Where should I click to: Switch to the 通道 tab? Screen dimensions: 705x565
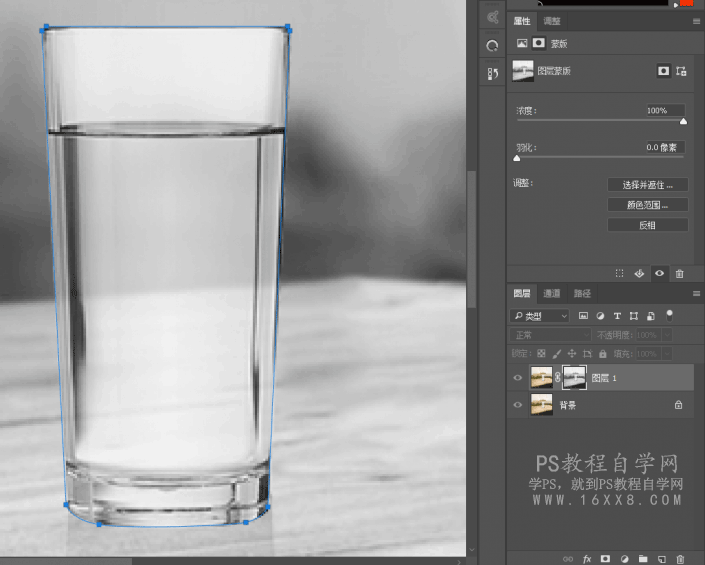tap(552, 294)
